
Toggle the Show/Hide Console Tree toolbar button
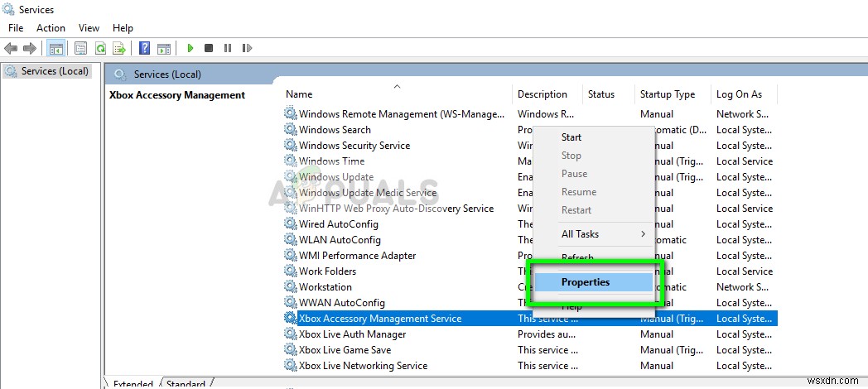click(56, 49)
